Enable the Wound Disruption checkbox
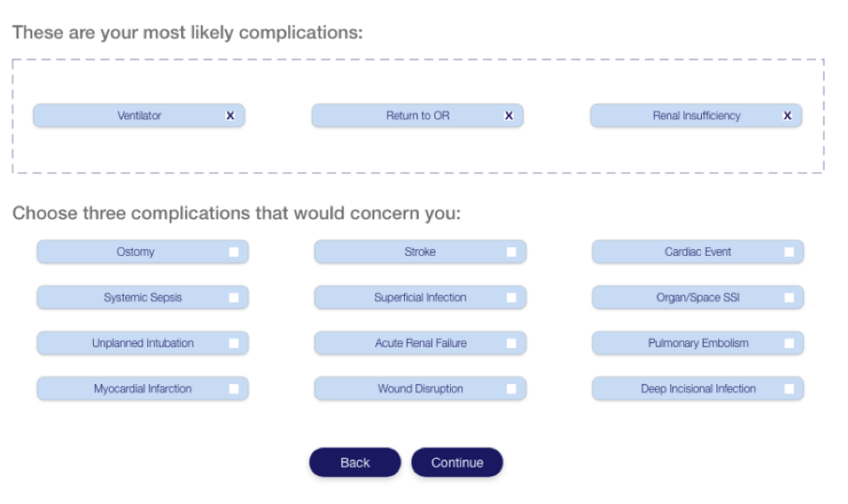The image size is (848, 504). (511, 389)
